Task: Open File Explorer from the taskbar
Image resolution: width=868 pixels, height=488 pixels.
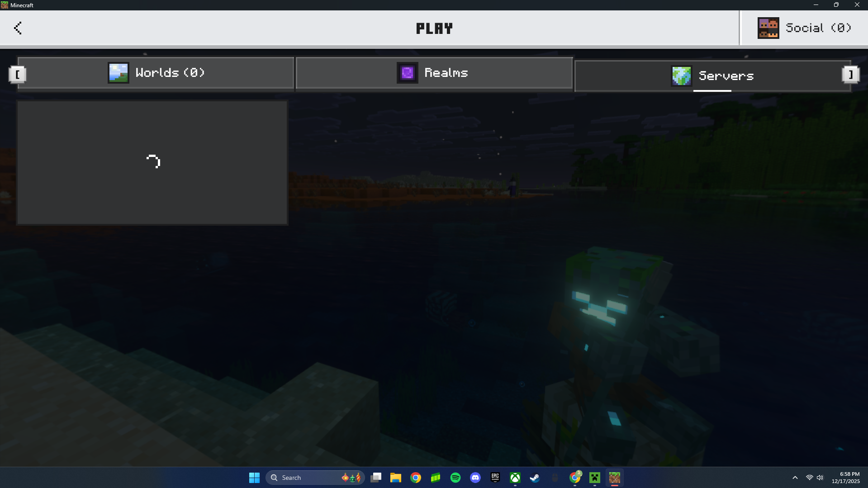Action: (x=396, y=478)
